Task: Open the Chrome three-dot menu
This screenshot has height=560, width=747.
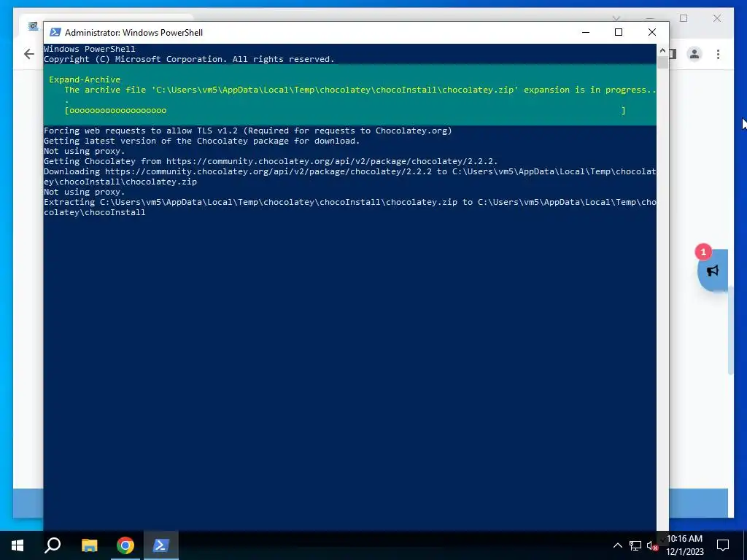Action: click(x=718, y=54)
